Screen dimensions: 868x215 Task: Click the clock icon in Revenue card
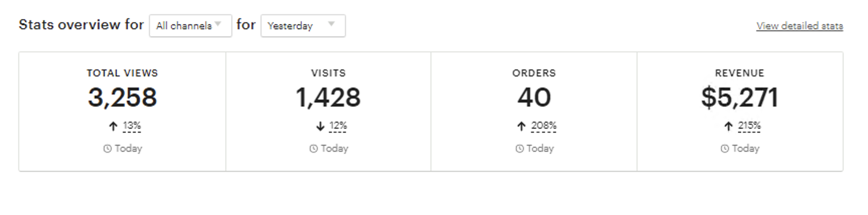(725, 149)
